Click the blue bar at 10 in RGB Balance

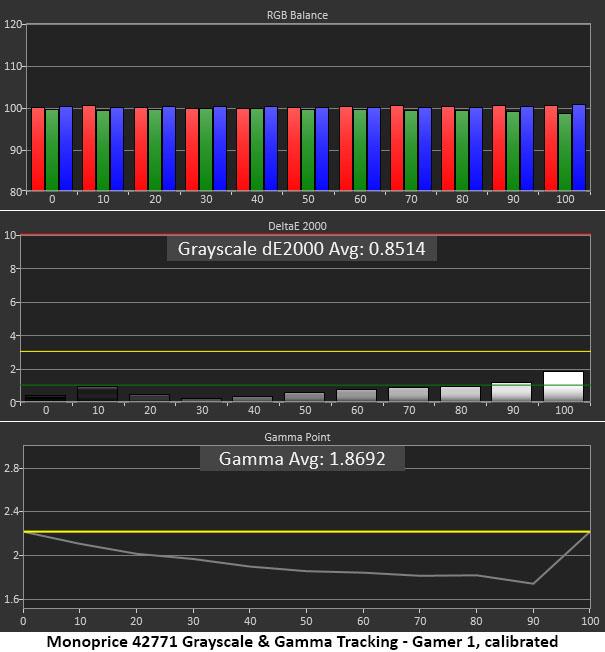pyautogui.click(x=117, y=149)
